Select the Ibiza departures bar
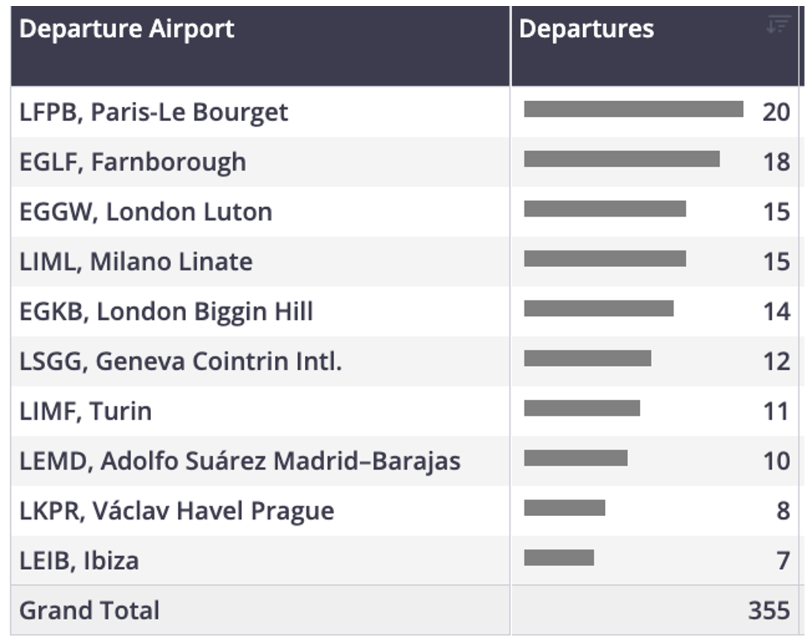Viewport: 812px width, 644px height. point(559,557)
